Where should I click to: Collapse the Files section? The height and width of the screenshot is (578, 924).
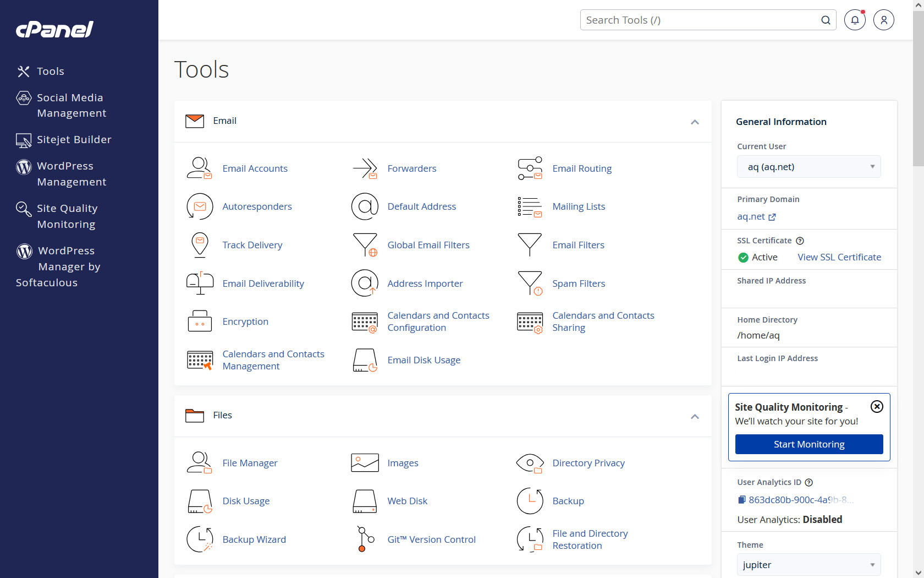(x=695, y=416)
